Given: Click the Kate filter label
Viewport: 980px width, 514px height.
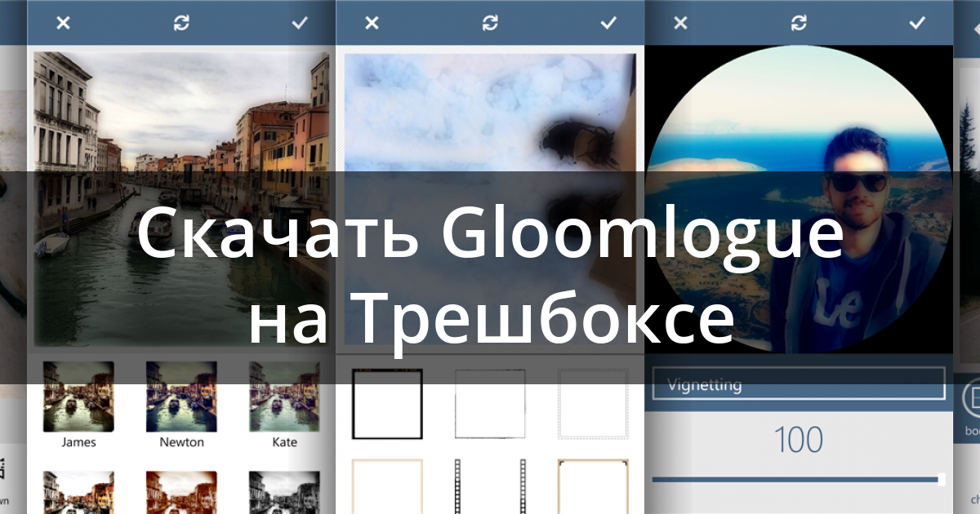Looking at the screenshot, I should point(284,442).
